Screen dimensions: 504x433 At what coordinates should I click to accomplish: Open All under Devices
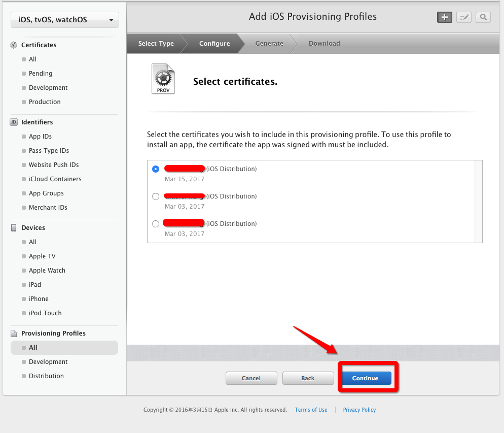point(32,242)
